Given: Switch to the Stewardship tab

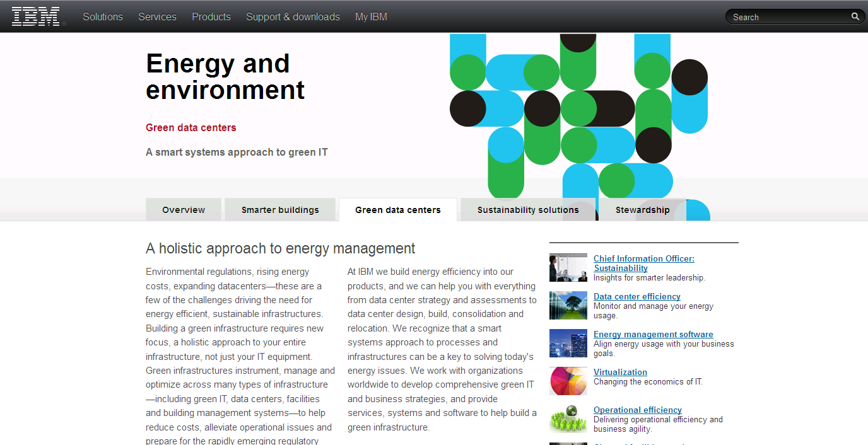Looking at the screenshot, I should coord(643,210).
